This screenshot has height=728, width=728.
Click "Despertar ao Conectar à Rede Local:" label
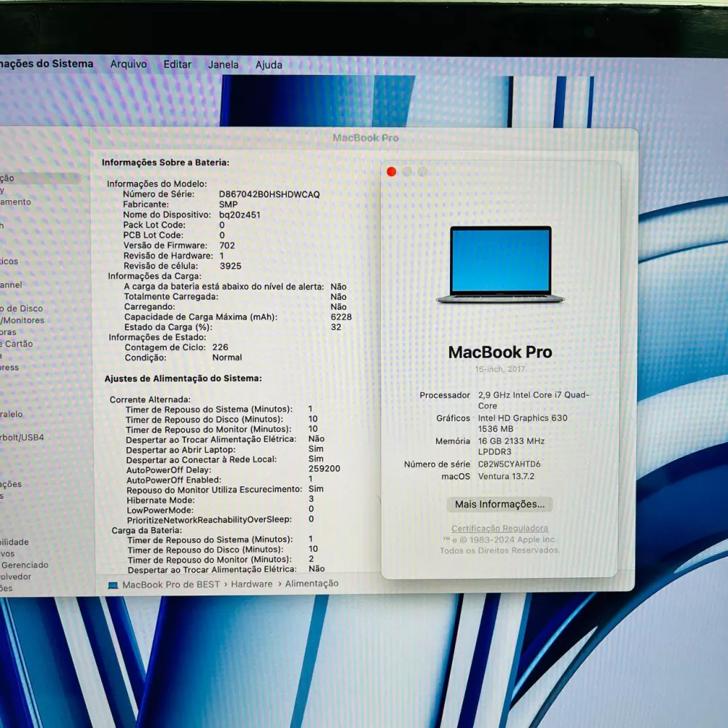(201, 459)
